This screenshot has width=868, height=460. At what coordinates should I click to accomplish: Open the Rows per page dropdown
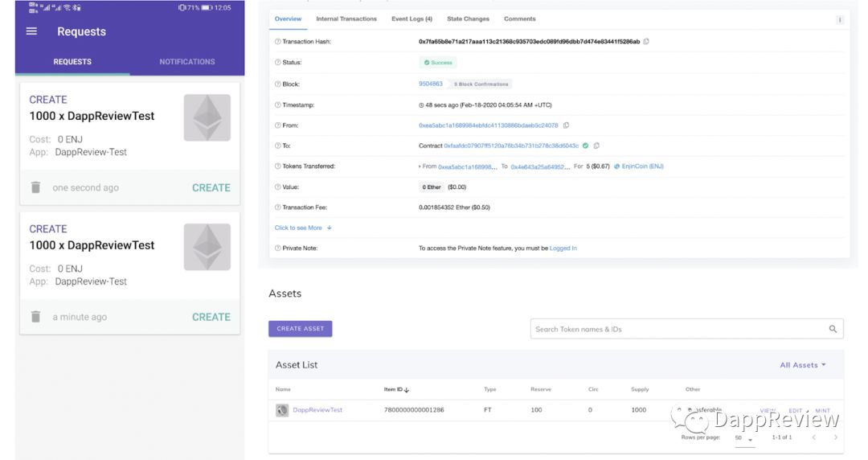[x=743, y=437]
